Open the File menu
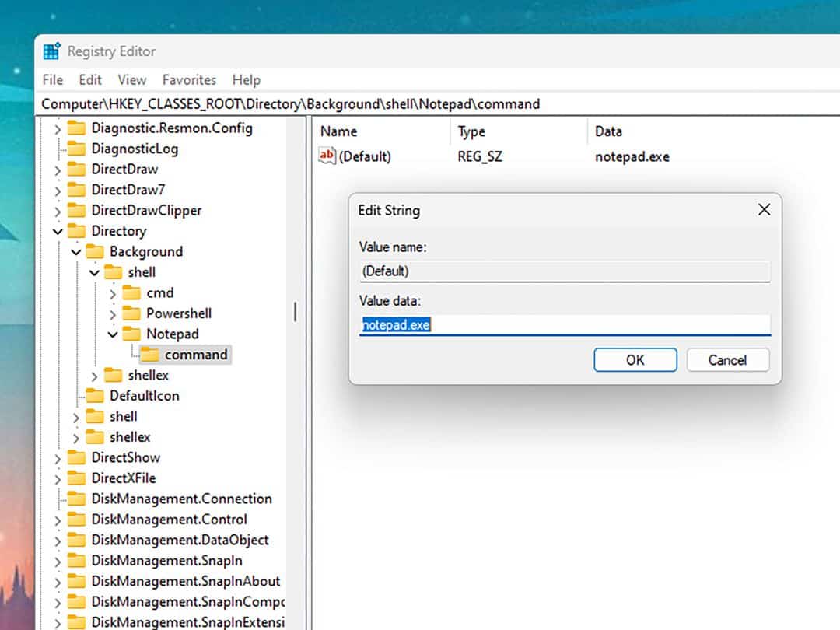This screenshot has height=630, width=840. tap(53, 80)
